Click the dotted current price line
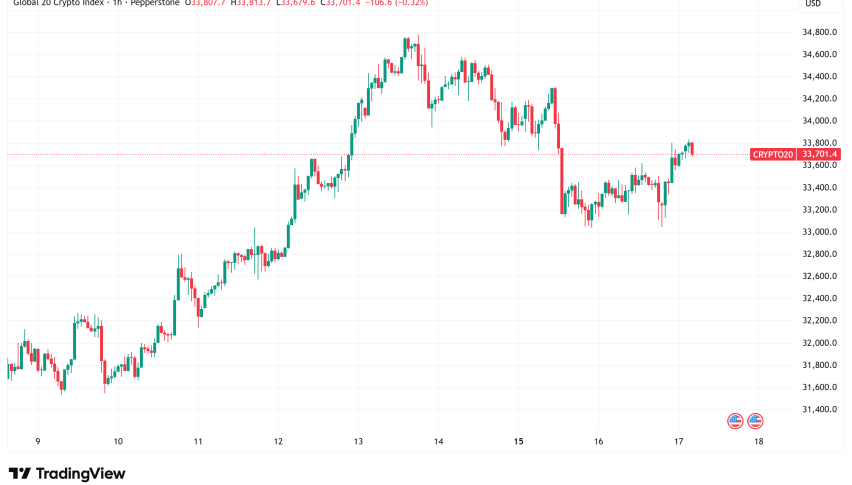This screenshot has height=485, width=852. [x=378, y=155]
